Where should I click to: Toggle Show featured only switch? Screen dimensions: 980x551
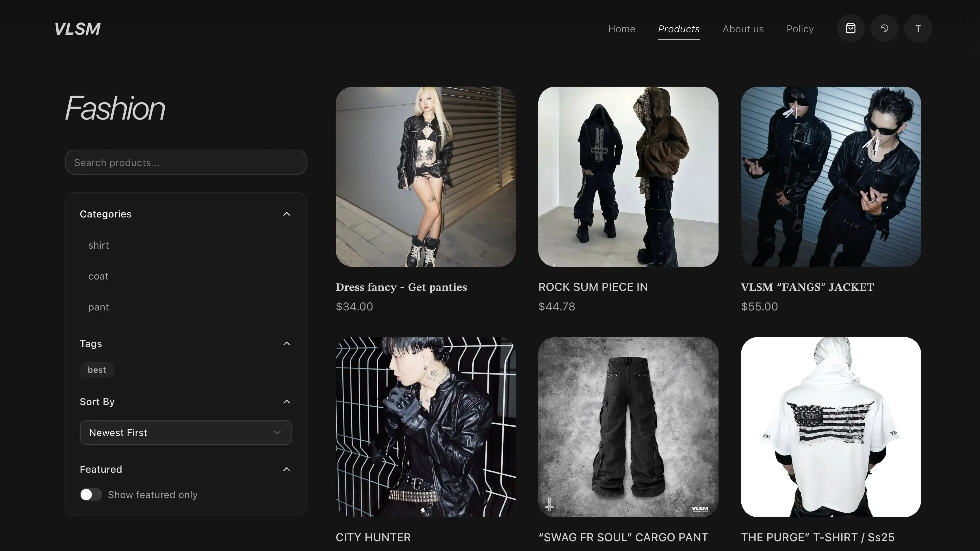click(x=90, y=494)
